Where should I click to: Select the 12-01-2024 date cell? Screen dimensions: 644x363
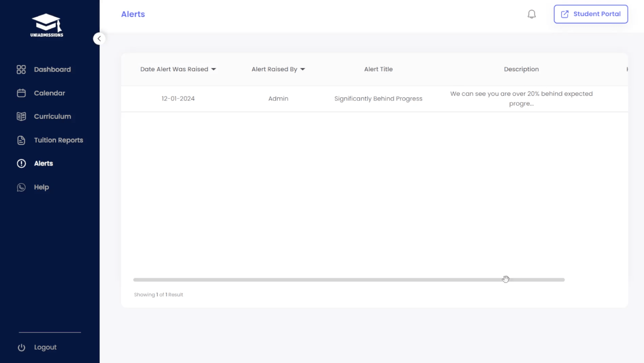click(x=178, y=99)
